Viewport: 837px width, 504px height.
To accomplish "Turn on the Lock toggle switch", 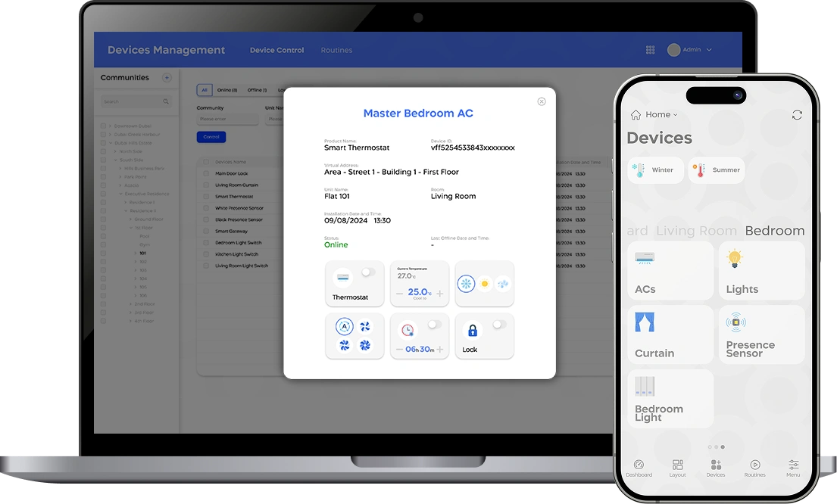I will click(x=499, y=324).
